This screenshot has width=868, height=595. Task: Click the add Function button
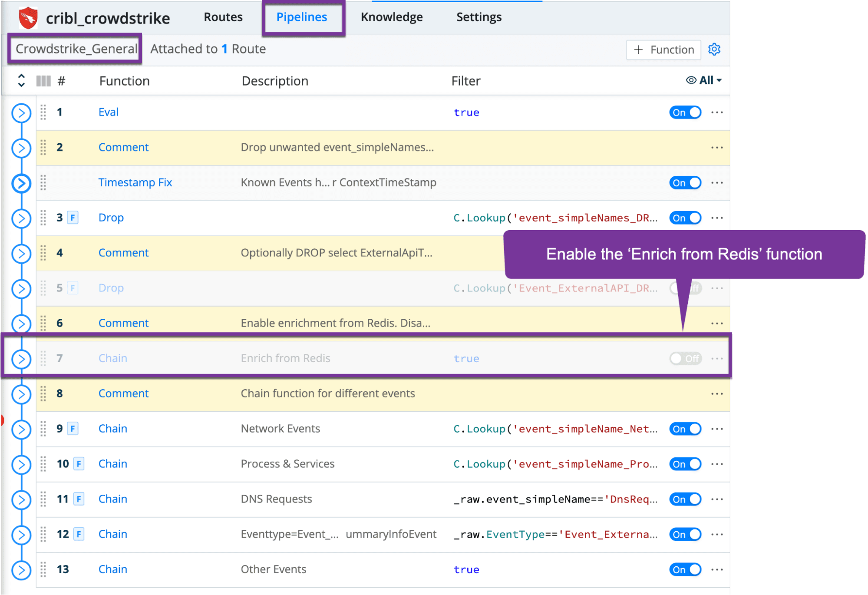point(663,50)
